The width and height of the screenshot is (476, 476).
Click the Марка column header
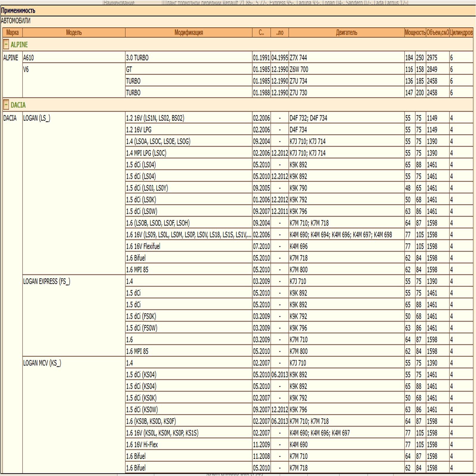pos(12,32)
